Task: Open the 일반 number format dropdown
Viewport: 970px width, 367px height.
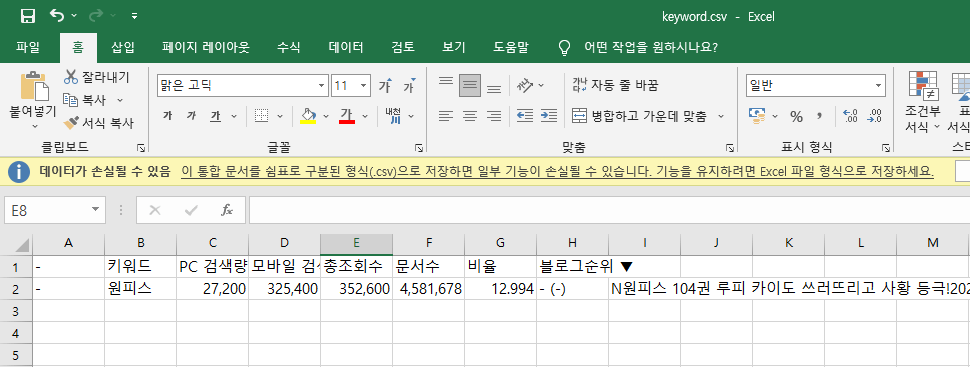Action: [x=879, y=86]
